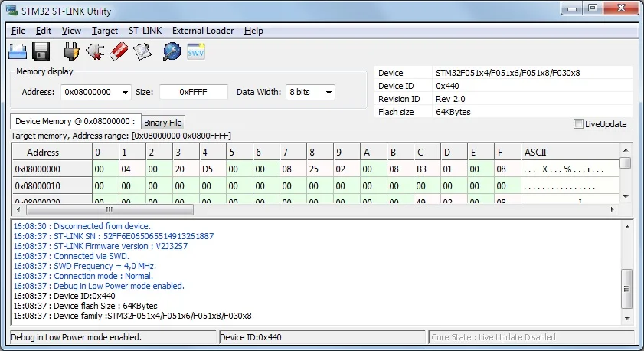
Task: Click log line 'Connected via SWD.'
Action: click(71, 256)
